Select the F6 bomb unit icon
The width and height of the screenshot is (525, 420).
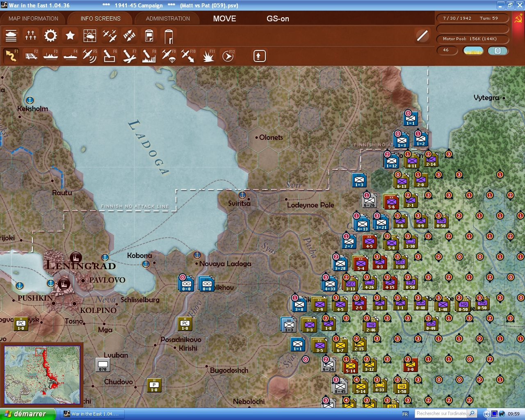click(x=110, y=56)
